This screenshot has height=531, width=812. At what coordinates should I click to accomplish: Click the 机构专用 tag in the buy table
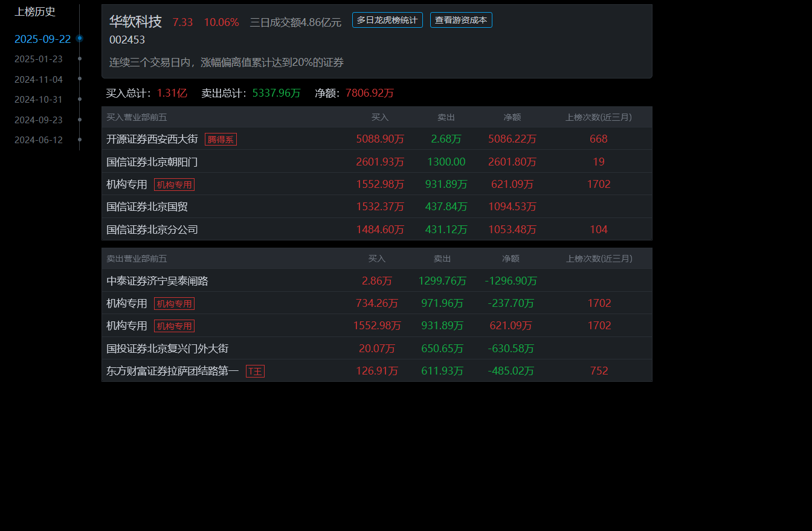pyautogui.click(x=174, y=185)
